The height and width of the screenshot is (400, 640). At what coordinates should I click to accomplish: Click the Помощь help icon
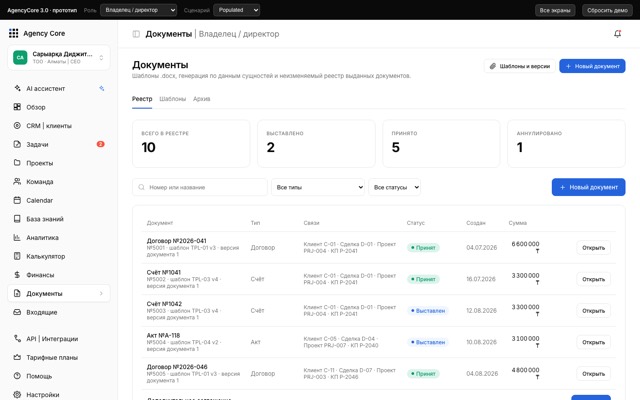(x=17, y=376)
